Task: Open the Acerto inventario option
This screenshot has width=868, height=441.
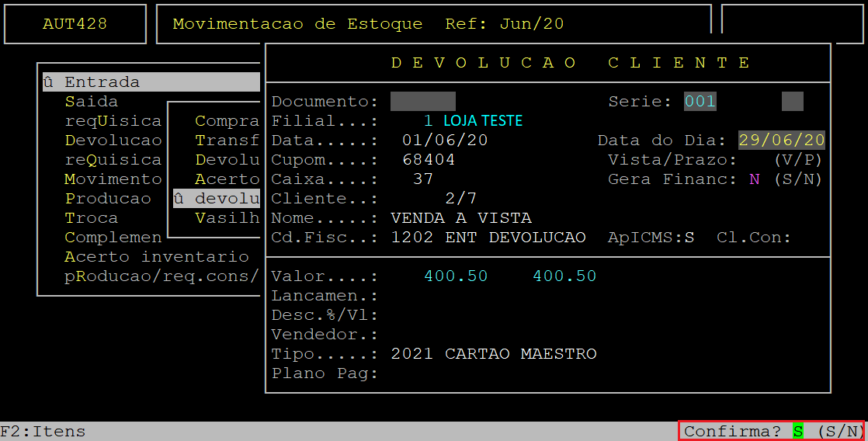Action: pyautogui.click(x=156, y=257)
